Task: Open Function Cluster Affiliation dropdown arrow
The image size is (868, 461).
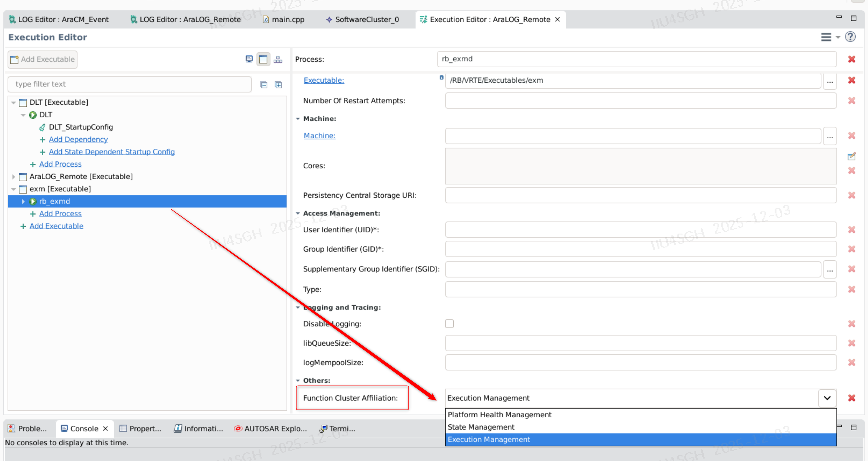Action: (827, 398)
